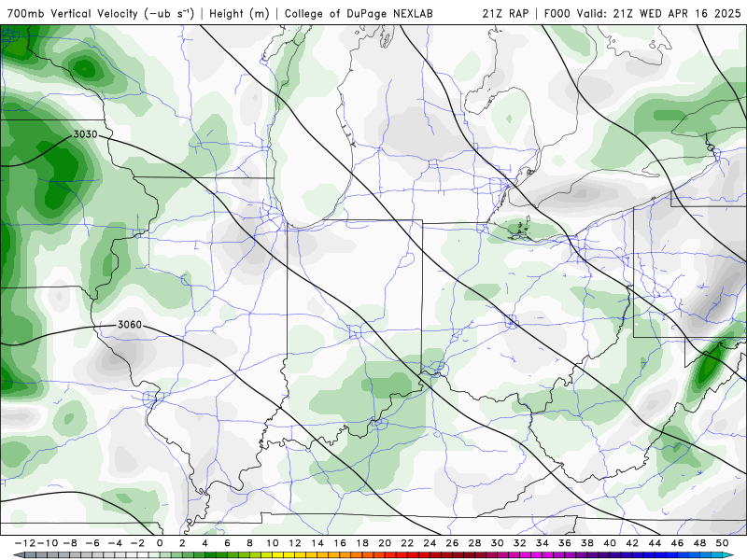The image size is (747, 560).
Task: Click the '46' colorbar tick label
Action: click(x=677, y=543)
